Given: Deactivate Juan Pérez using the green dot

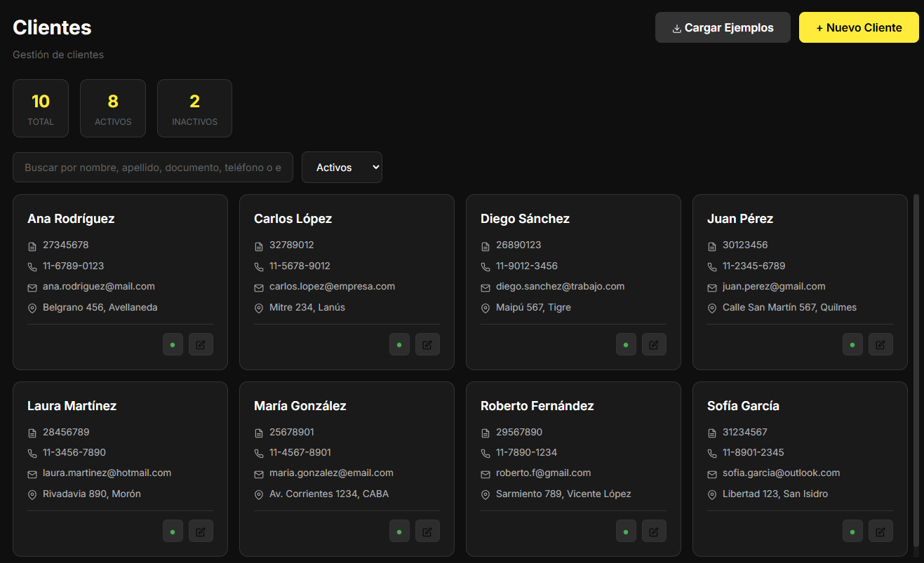Looking at the screenshot, I should tap(852, 344).
